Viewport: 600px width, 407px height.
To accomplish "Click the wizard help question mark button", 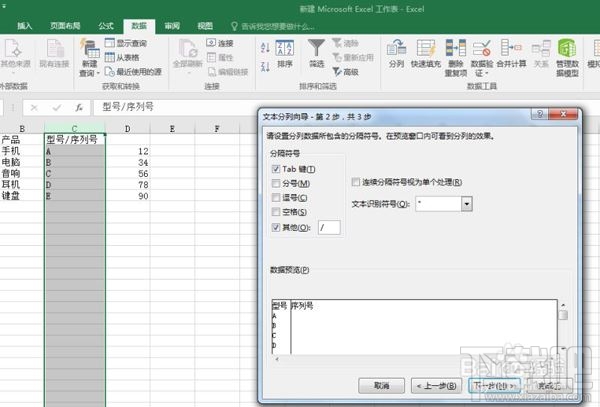I will (x=540, y=114).
